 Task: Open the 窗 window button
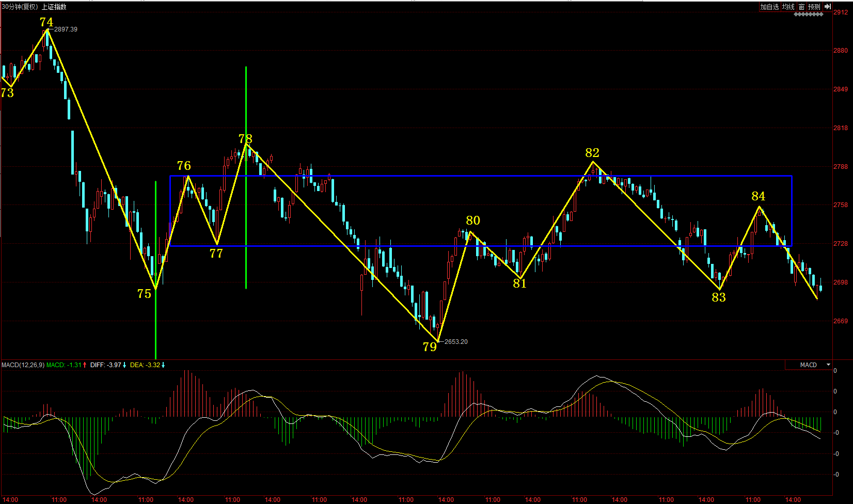(801, 7)
